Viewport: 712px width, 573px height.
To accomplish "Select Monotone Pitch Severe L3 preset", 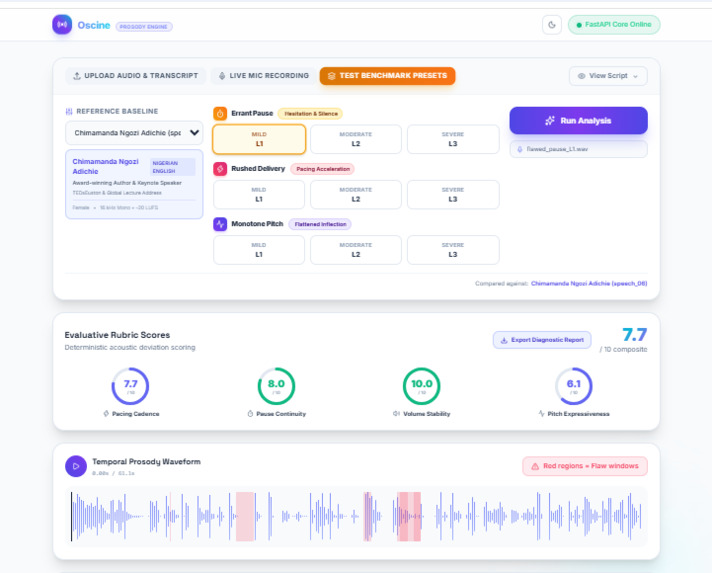I will click(453, 250).
